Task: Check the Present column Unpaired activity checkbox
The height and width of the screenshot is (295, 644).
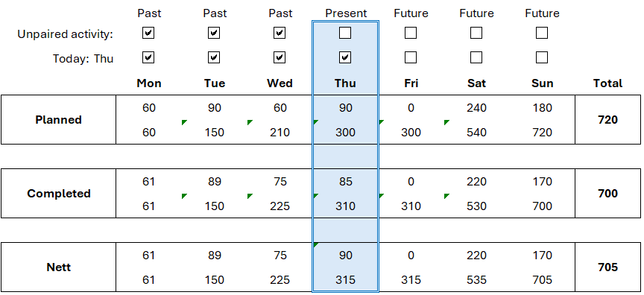Action: (345, 33)
